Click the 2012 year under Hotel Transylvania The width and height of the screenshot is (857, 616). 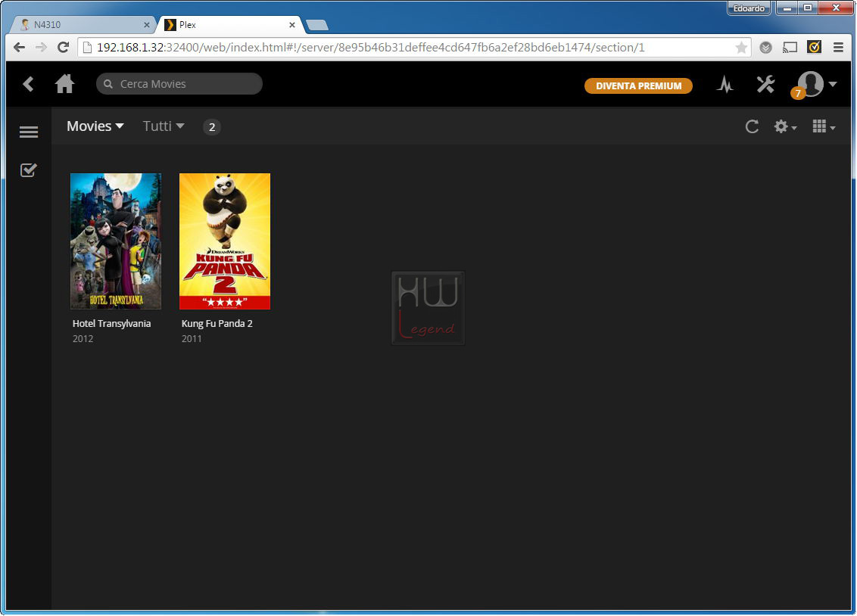coord(83,338)
